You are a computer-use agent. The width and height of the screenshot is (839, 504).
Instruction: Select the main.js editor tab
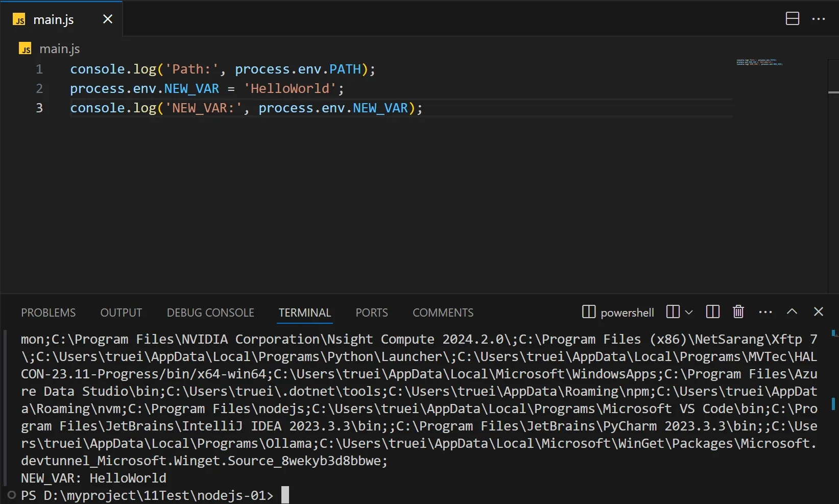tap(62, 19)
